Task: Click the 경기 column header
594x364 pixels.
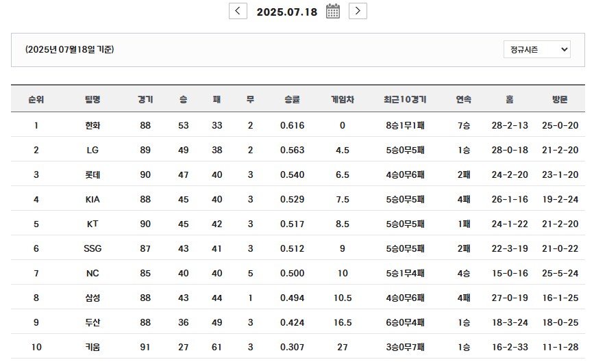Action: (x=145, y=99)
